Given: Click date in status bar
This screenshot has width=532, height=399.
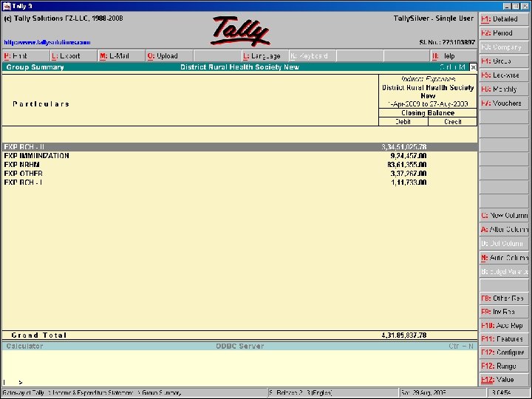Looking at the screenshot, I should 423,393.
